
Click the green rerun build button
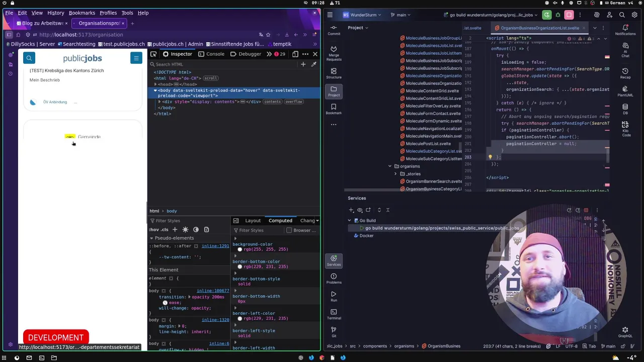(547, 15)
